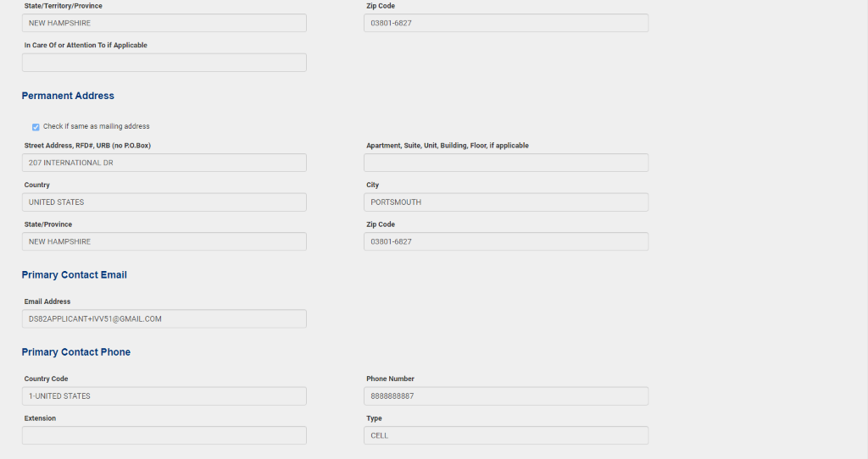This screenshot has height=459, width=868.
Task: Click the Street Address field showing 207 International Dr
Action: point(164,163)
